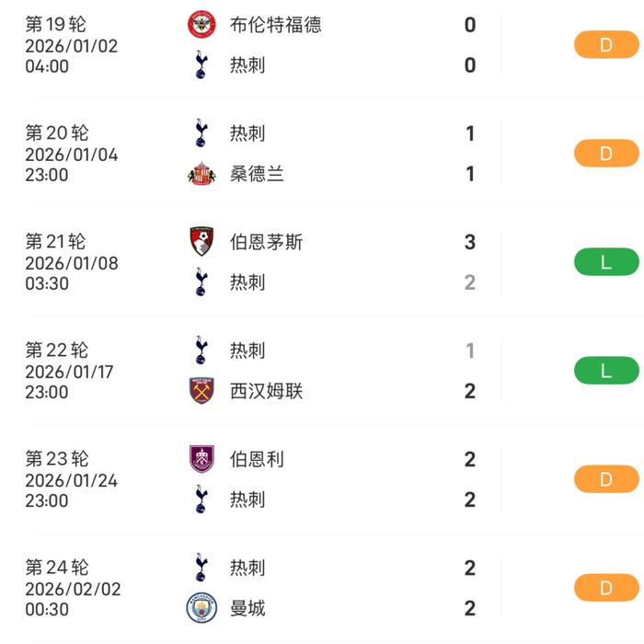Viewport: 644px width, 644px height.
Task: Click the Bournemouth club crest
Action: (x=200, y=242)
